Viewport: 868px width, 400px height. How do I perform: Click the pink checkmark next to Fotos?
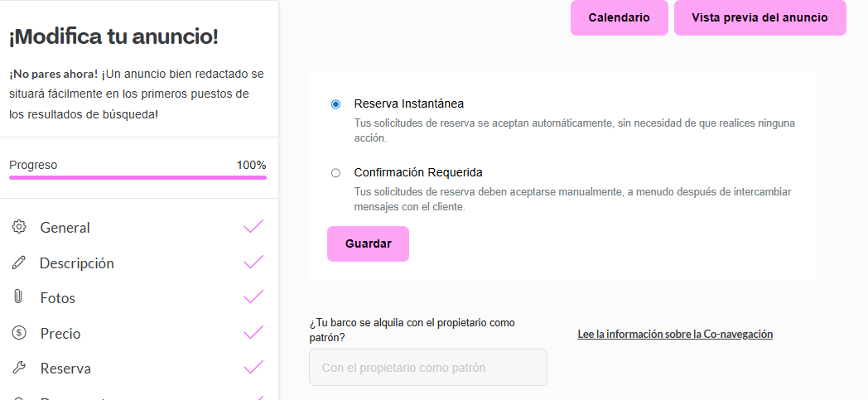tap(253, 297)
